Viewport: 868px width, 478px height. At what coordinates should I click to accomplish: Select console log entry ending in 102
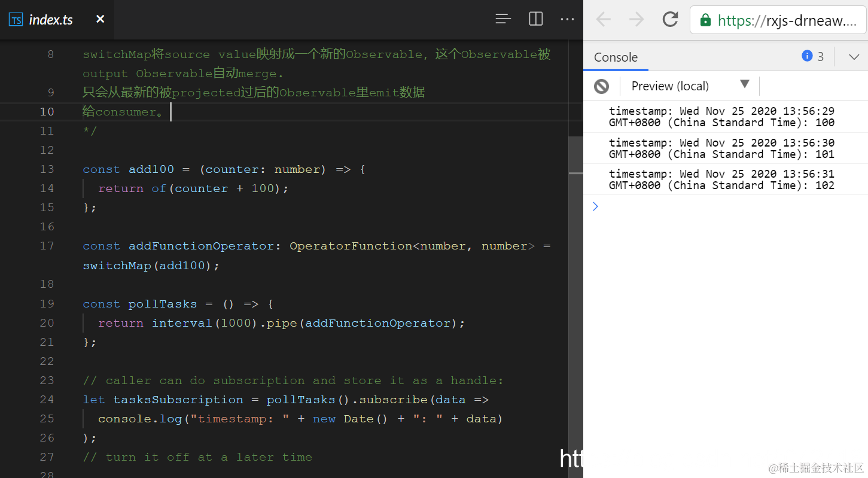tap(726, 179)
